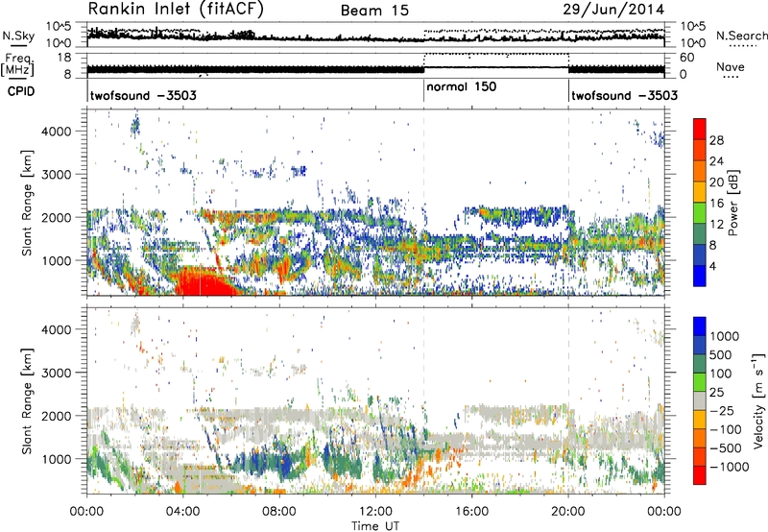This screenshot has height=532, width=768.
Task: Click the 'Nave' legend label
Action: [x=730, y=66]
